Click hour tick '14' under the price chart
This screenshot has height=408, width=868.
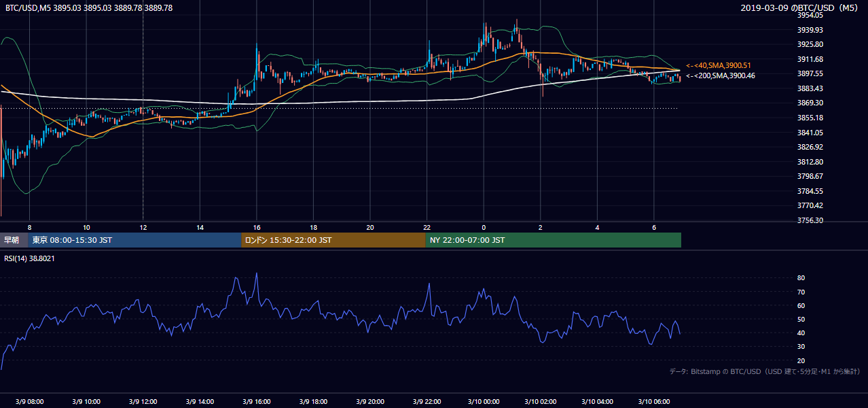point(200,227)
